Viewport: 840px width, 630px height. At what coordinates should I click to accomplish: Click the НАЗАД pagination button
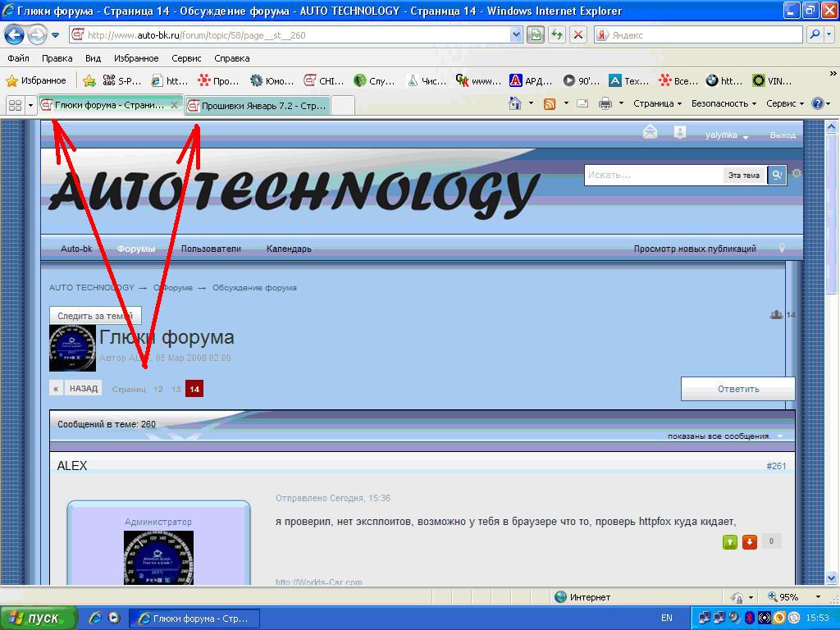click(84, 388)
